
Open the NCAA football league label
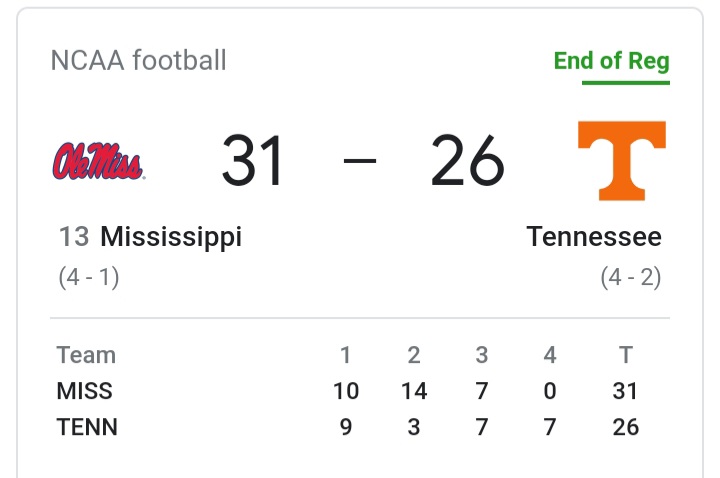coord(139,60)
